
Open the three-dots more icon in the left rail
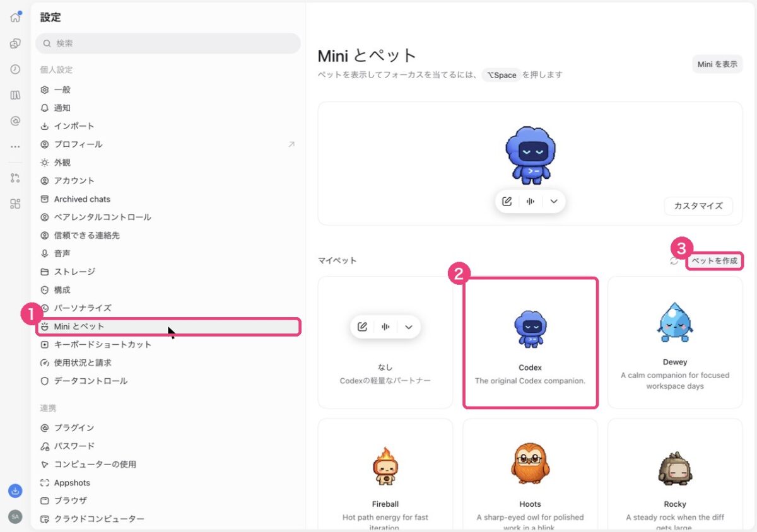(15, 147)
